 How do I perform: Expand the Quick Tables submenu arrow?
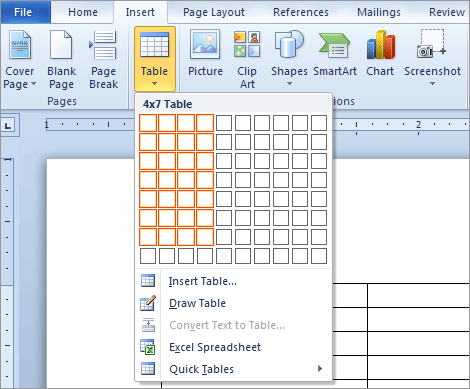click(x=320, y=369)
